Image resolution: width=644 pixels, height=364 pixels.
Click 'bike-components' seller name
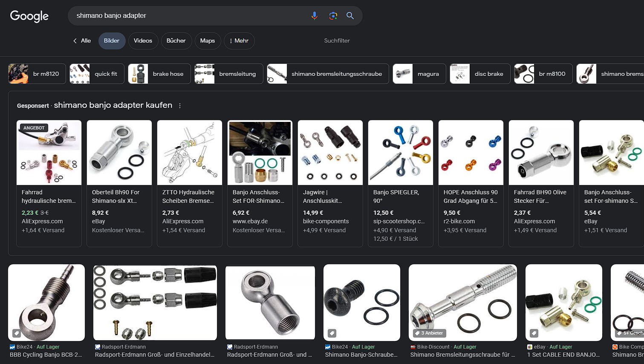[326, 221]
